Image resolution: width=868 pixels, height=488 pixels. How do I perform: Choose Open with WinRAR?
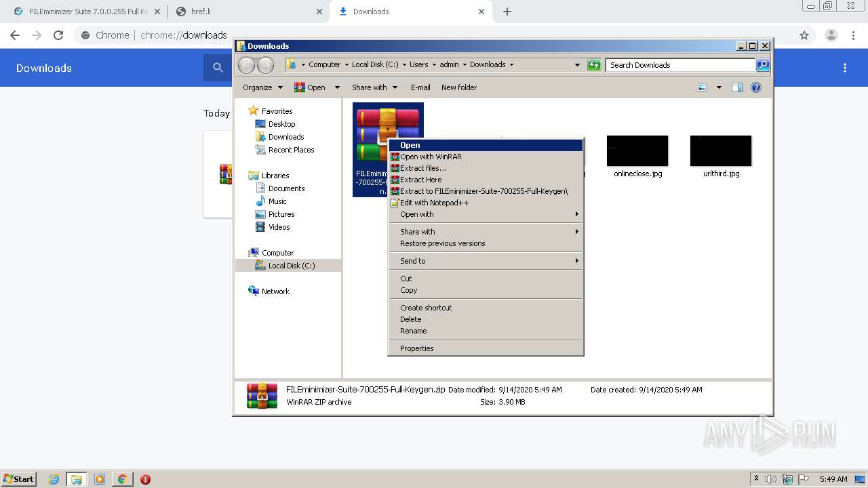click(486, 157)
